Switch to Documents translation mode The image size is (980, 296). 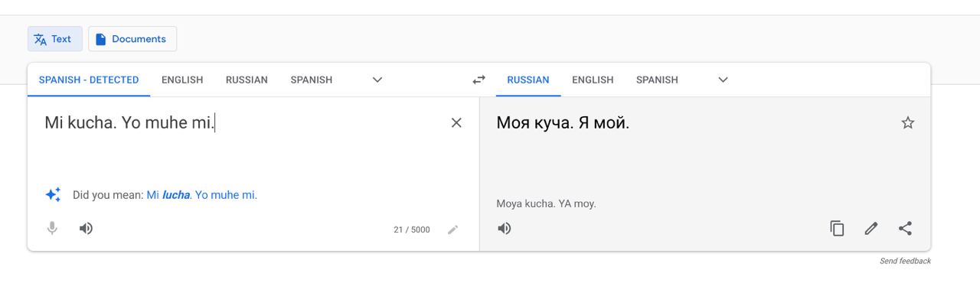click(132, 39)
